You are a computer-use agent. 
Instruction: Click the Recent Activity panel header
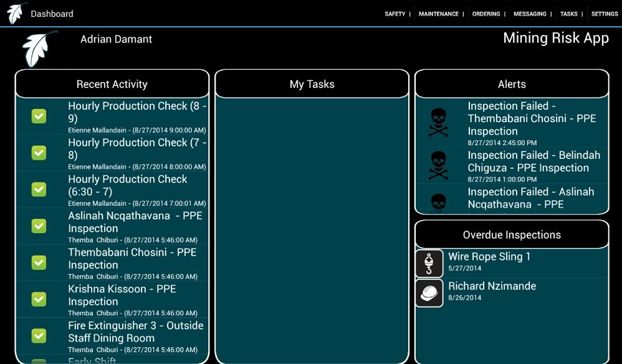point(112,84)
